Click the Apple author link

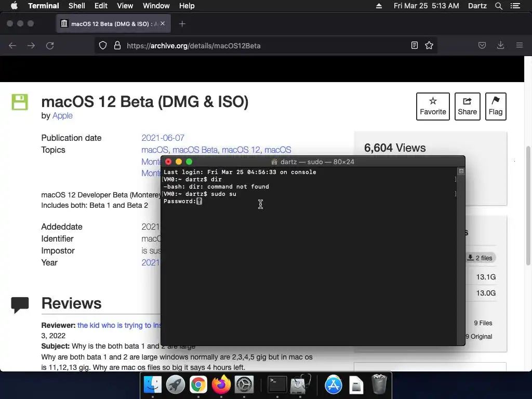coord(62,115)
